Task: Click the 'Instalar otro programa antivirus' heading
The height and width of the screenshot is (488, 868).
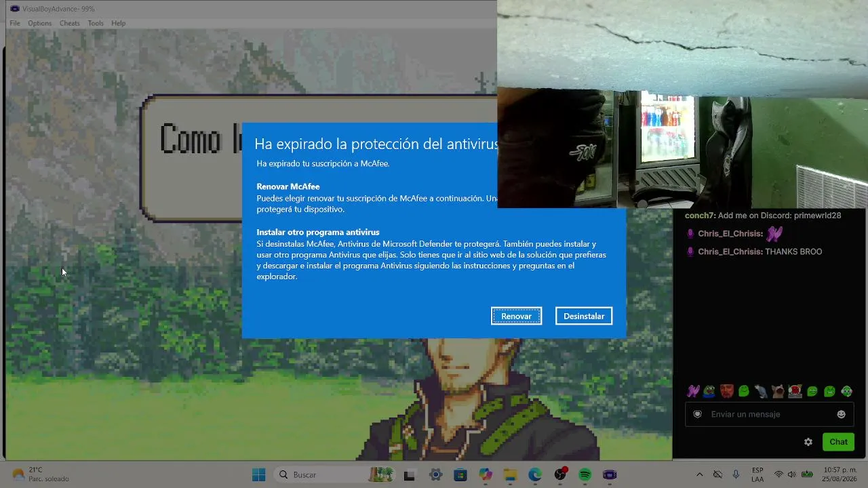Action: click(x=318, y=232)
